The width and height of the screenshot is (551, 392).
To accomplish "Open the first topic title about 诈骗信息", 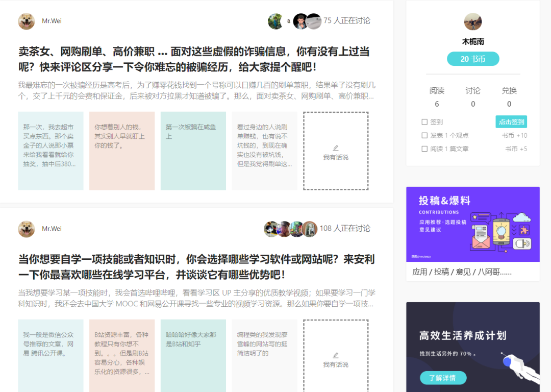I will pyautogui.click(x=194, y=58).
